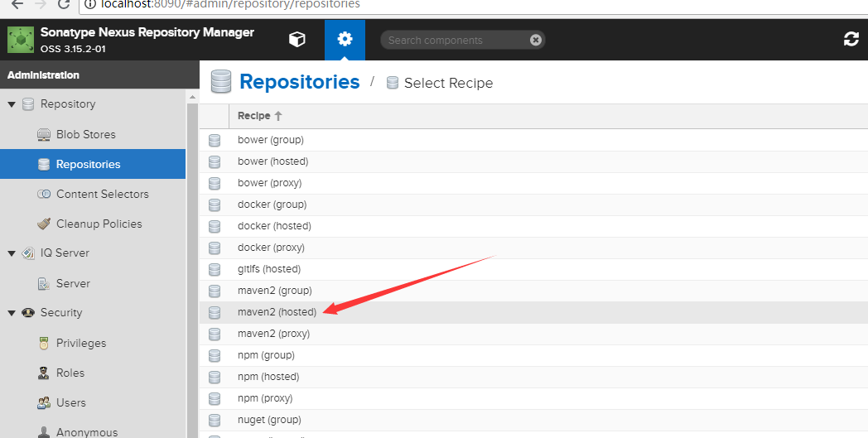Click the Repository node icon
Viewport: 868px width, 438px height.
click(27, 104)
